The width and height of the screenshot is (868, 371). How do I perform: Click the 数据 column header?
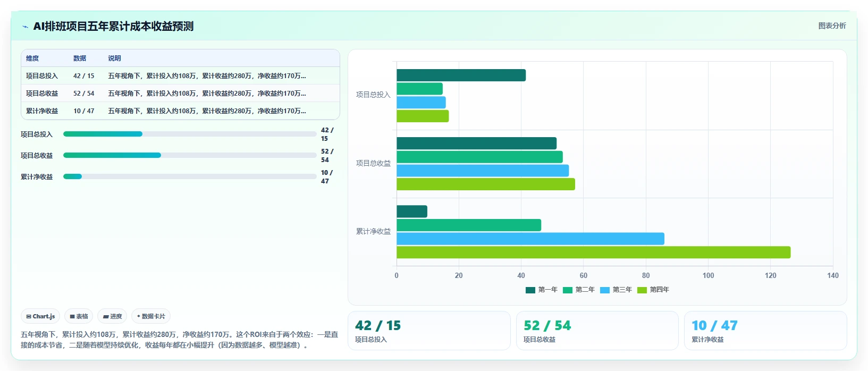[80, 58]
